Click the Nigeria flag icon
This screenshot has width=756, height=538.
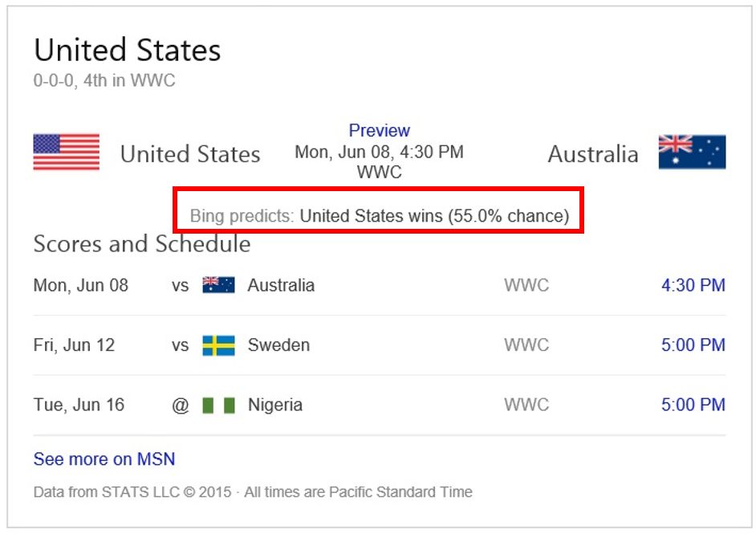click(x=218, y=405)
